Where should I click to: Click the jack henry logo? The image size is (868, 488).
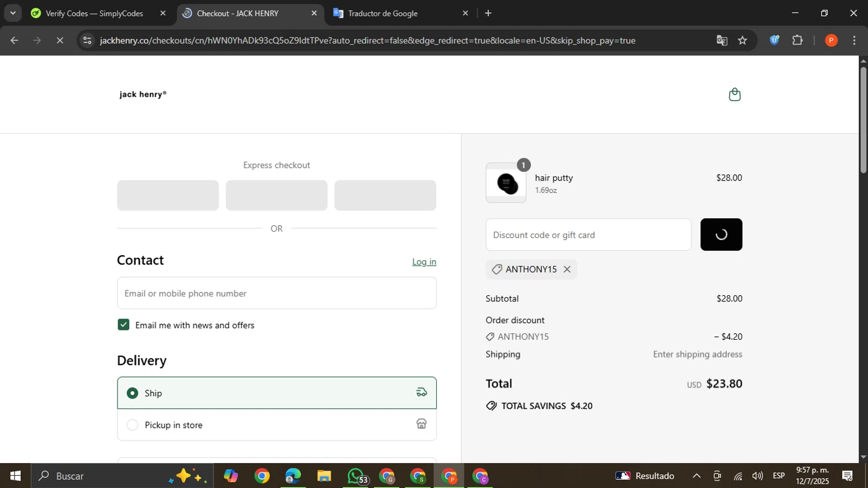(x=143, y=94)
